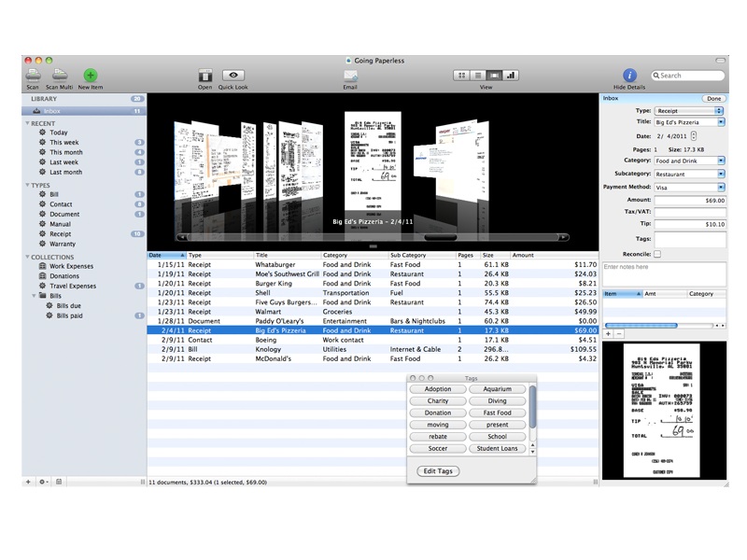747x560 pixels.
Task: Click the Scan Multi scanner icon
Action: tap(60, 75)
